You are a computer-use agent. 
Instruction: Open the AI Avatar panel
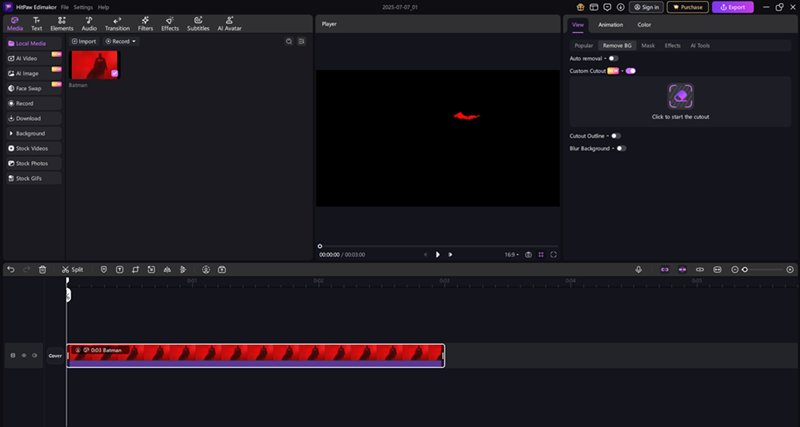pos(230,23)
